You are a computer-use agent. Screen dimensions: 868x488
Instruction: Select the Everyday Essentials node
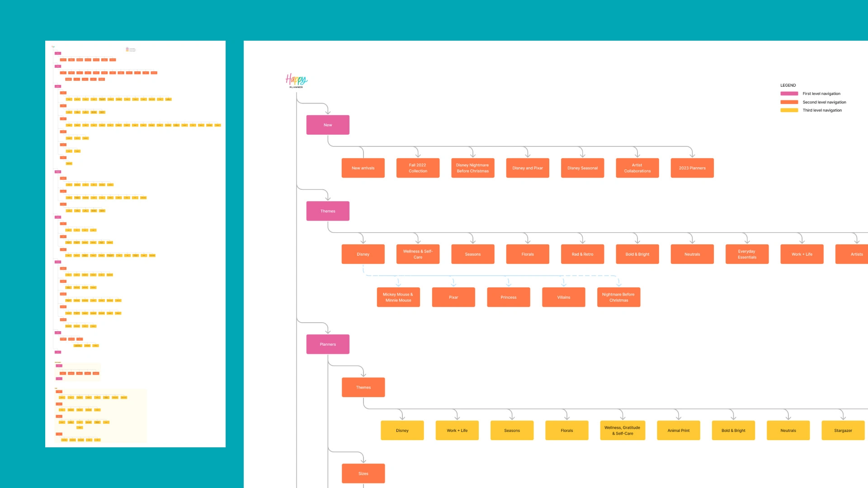tap(747, 254)
